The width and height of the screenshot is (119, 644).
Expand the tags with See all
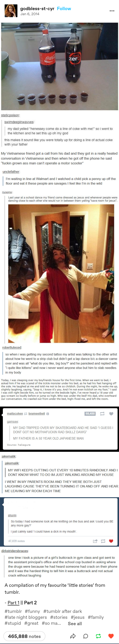75,624
